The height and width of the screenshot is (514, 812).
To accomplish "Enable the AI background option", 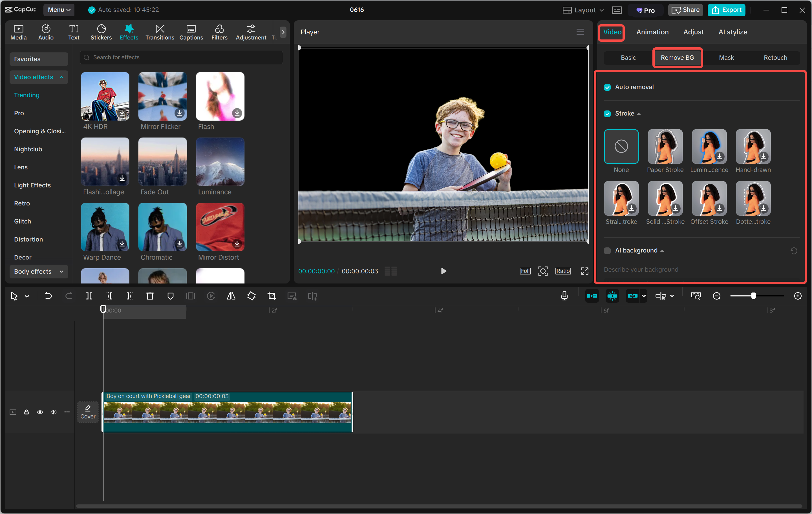I will [607, 251].
